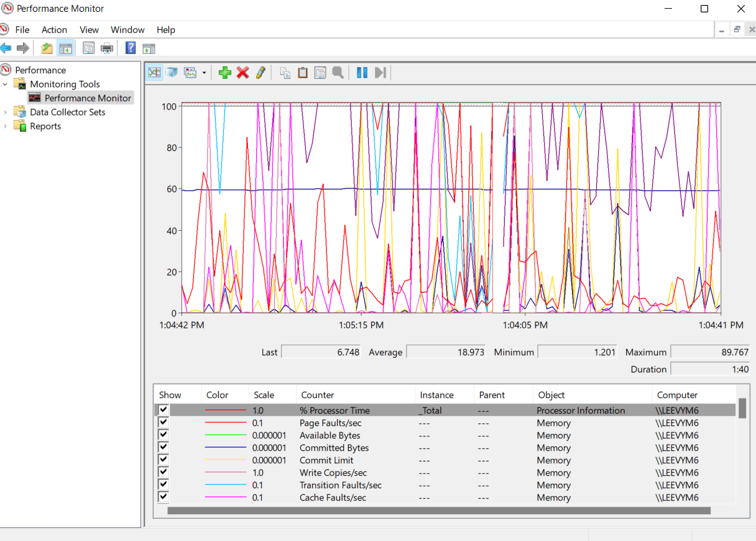Open the graph type dropdown arrow

click(x=204, y=72)
